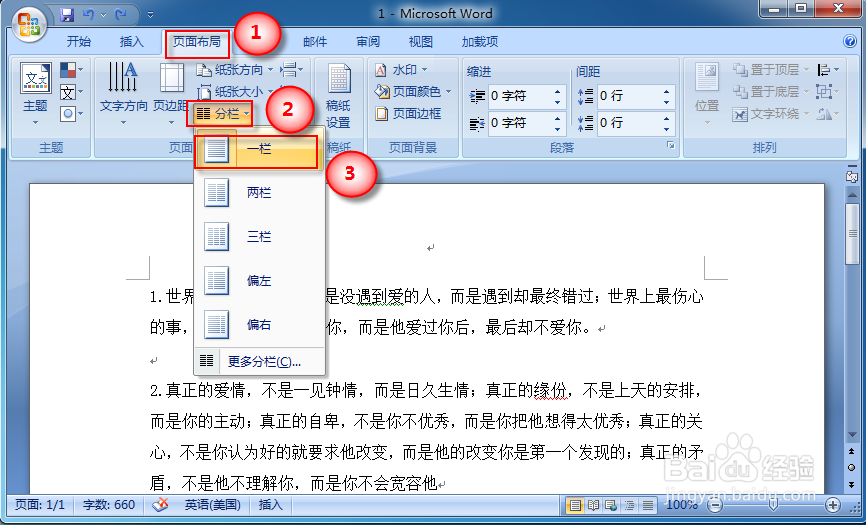Open the 纸张大小 paper size dropdown
Viewport: 866px width, 525px height.
[235, 92]
